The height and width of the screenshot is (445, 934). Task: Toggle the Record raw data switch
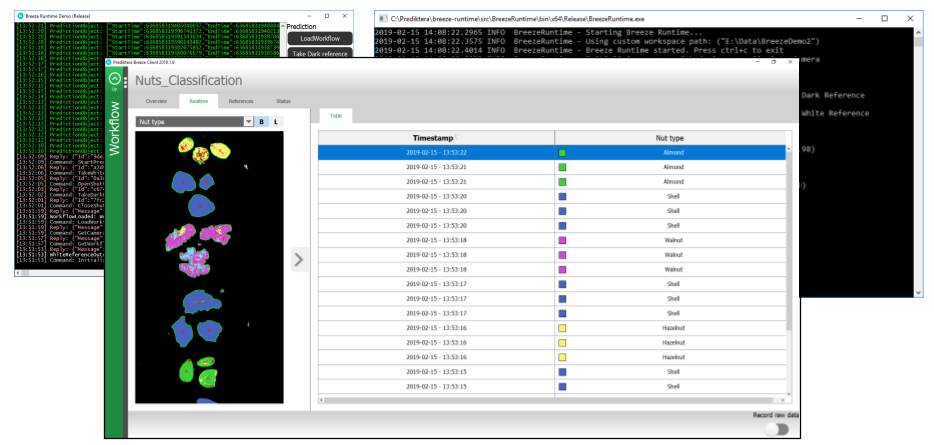775,428
